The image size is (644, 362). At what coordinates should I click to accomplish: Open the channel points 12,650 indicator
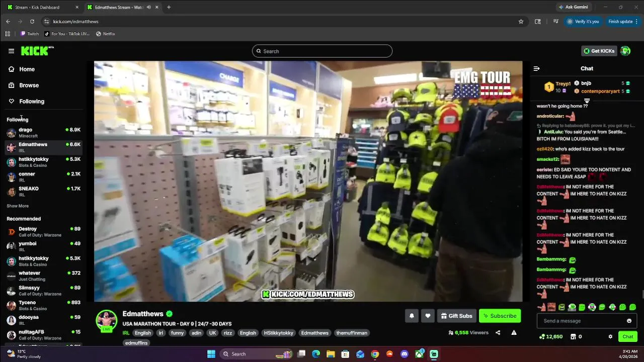tap(551, 336)
